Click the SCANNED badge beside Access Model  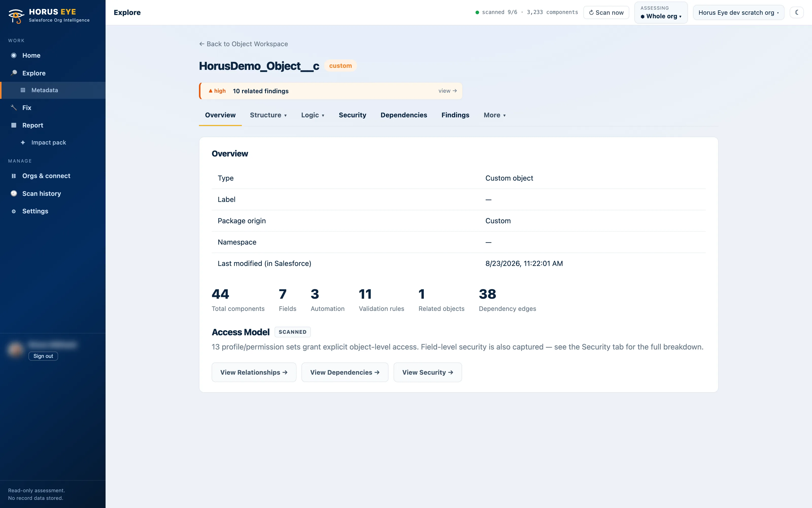(x=292, y=332)
